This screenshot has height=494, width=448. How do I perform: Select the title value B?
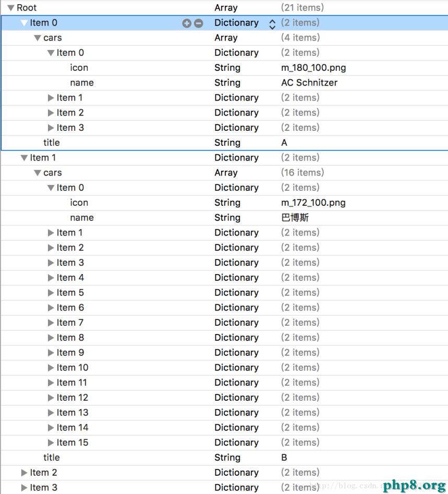coord(284,458)
